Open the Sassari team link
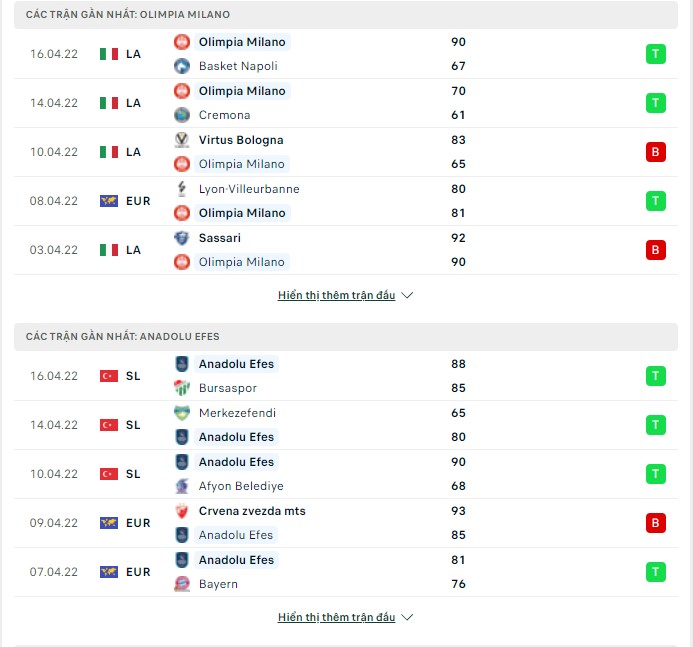 click(x=220, y=238)
